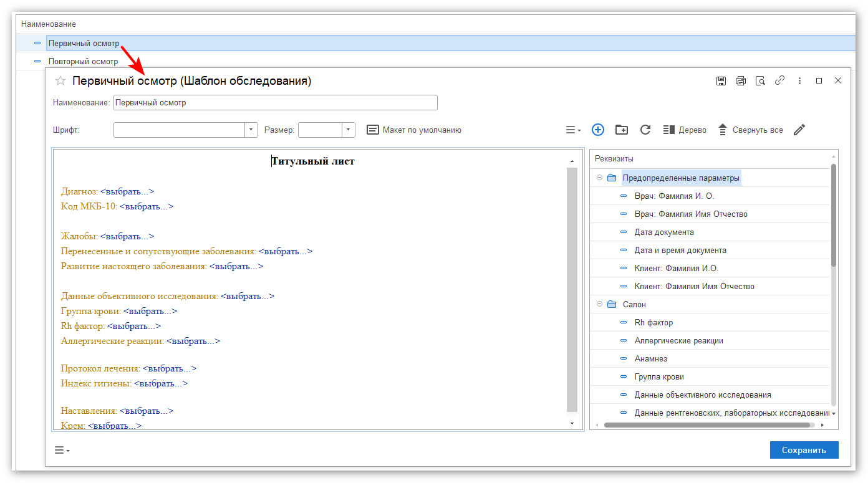
Task: Collapse the Салон folder group
Action: point(599,305)
